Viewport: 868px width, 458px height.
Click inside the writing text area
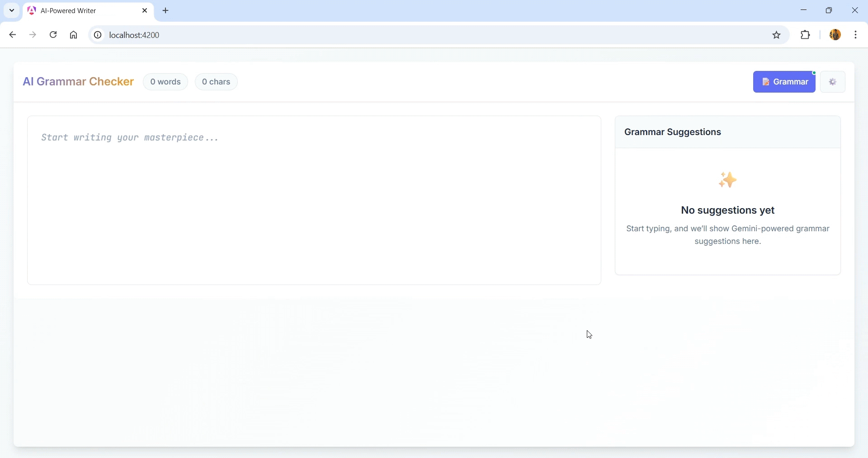coord(314,199)
